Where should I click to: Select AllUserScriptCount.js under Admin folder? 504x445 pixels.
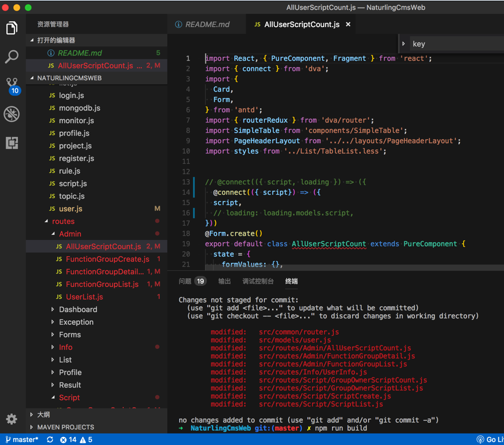point(96,246)
